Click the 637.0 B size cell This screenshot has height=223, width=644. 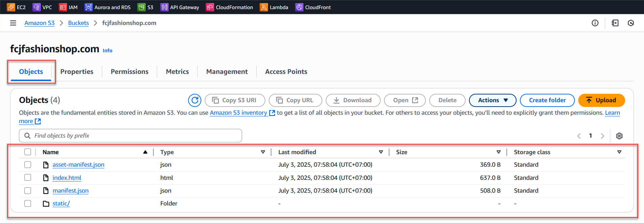(490, 178)
